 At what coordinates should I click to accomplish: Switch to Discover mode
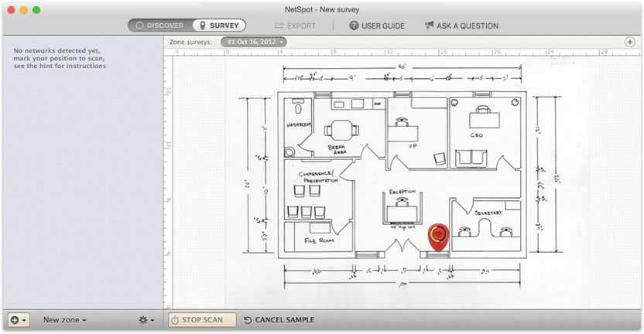coord(159,26)
